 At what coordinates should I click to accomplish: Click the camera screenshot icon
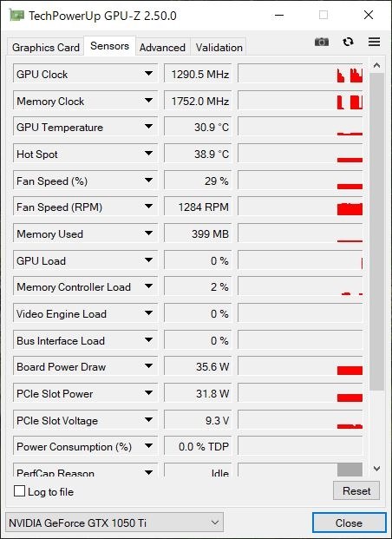coord(322,42)
